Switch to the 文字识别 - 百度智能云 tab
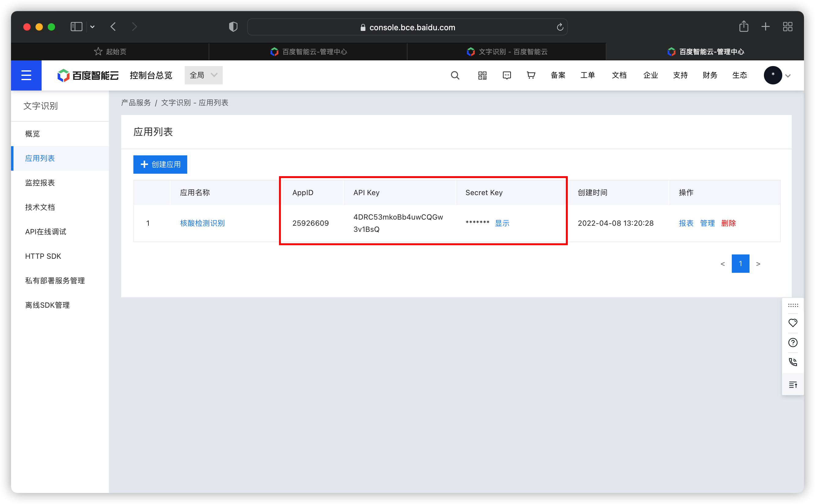The height and width of the screenshot is (504, 815). pyautogui.click(x=507, y=52)
